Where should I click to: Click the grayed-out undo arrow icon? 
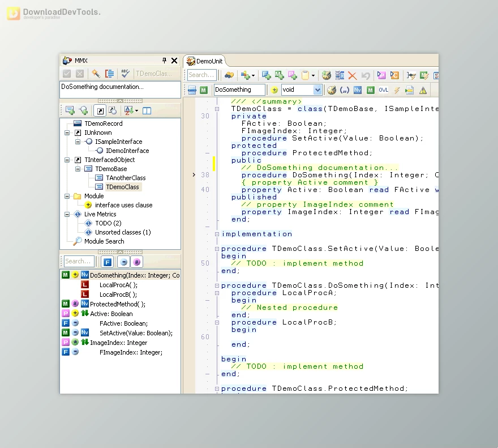point(366,75)
